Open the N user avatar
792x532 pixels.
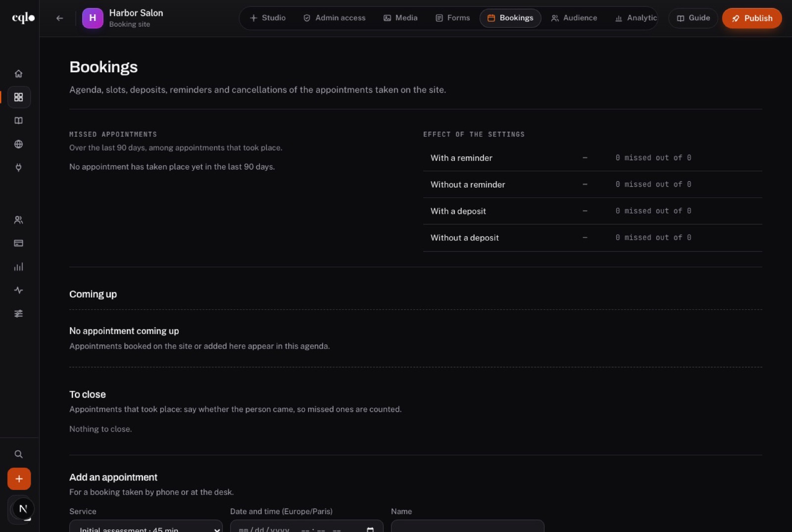click(x=23, y=509)
